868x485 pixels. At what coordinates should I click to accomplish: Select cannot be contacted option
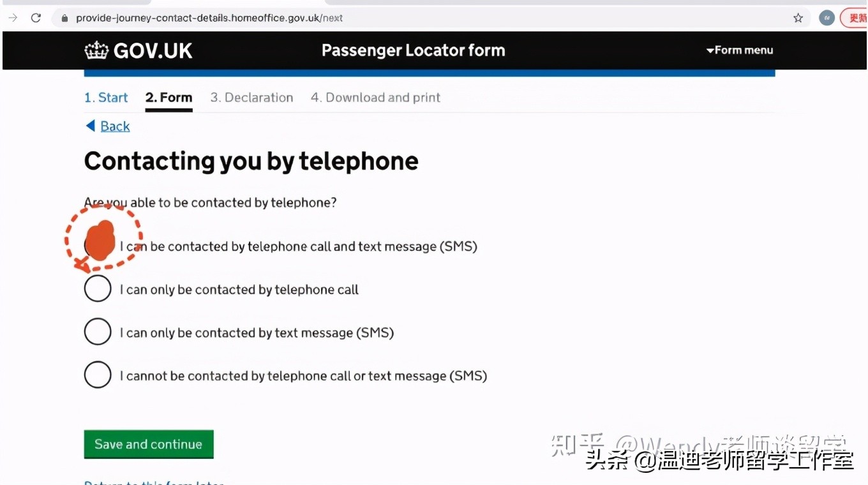[x=98, y=375]
